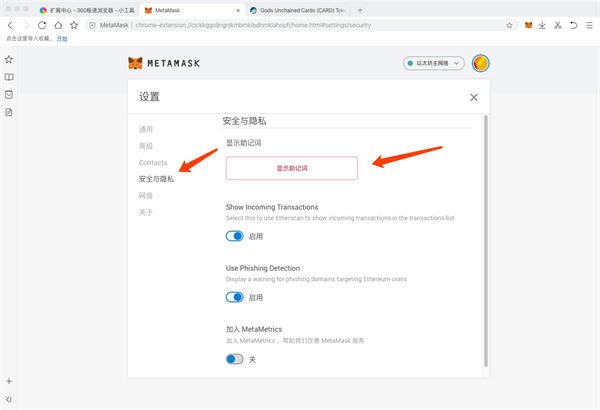Image resolution: width=600 pixels, height=410 pixels.
Task: Click the Use Phishing Detection heading
Action: (x=263, y=268)
